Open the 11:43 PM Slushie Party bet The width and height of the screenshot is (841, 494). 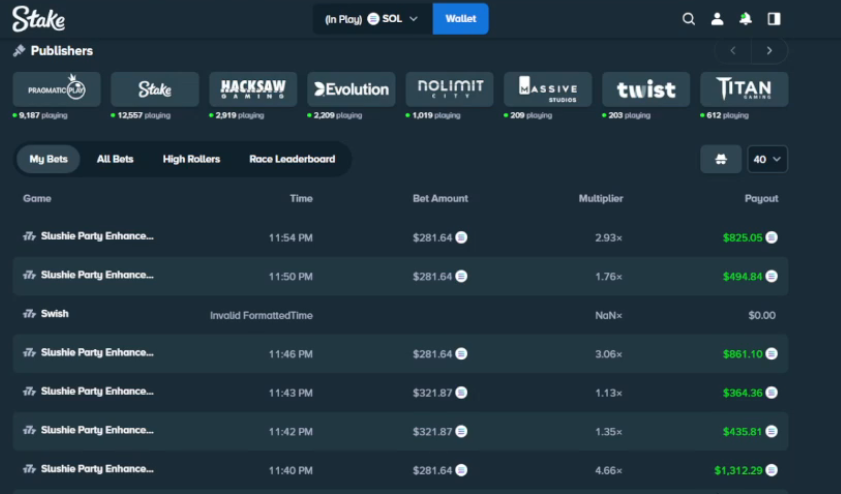click(x=401, y=393)
